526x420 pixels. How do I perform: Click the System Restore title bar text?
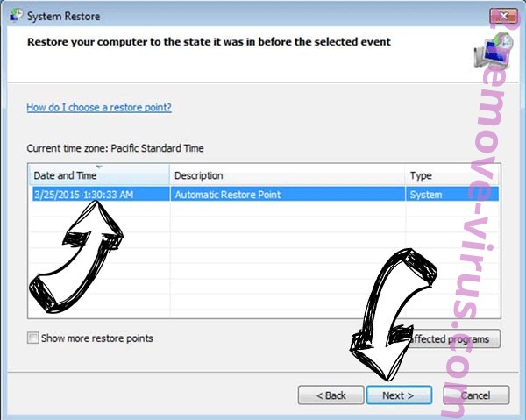63,16
